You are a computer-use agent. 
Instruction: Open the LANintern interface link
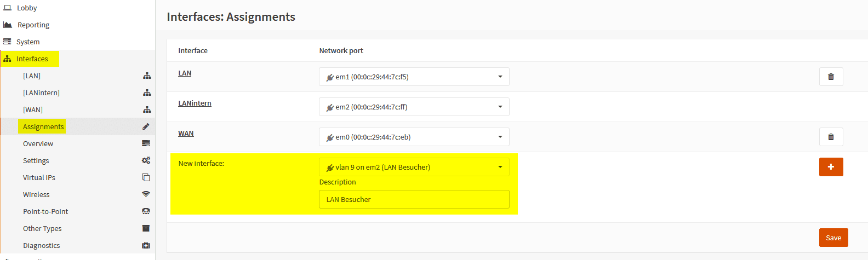coord(195,103)
